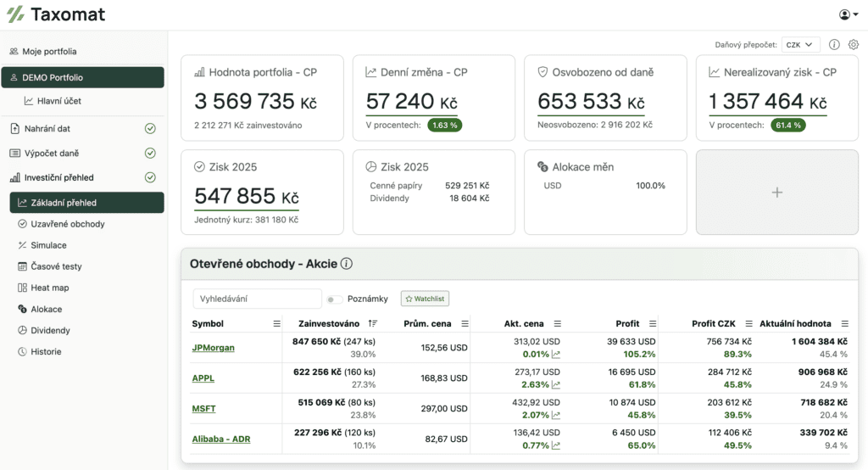
Task: Click info icon next to Otevřené obchody
Action: click(347, 264)
